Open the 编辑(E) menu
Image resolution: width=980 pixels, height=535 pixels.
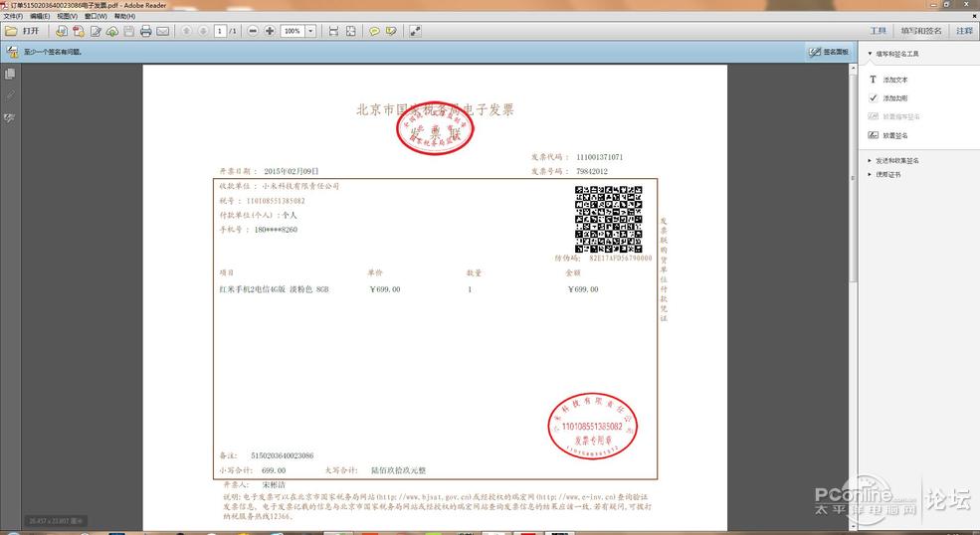coord(40,16)
